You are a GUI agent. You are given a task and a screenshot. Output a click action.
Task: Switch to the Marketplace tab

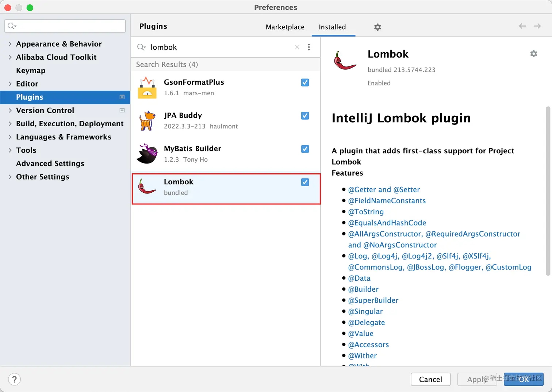285,27
